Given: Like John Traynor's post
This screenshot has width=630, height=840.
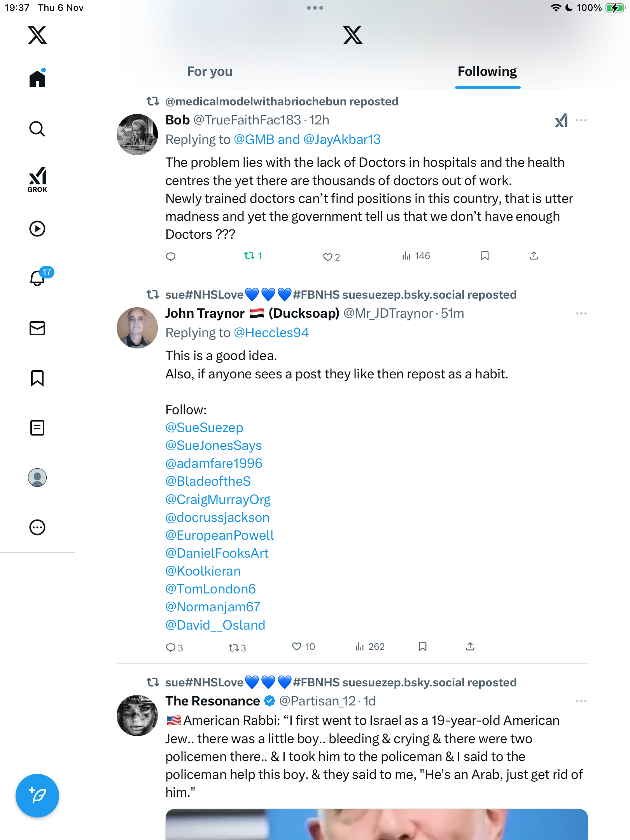Looking at the screenshot, I should 297,647.
